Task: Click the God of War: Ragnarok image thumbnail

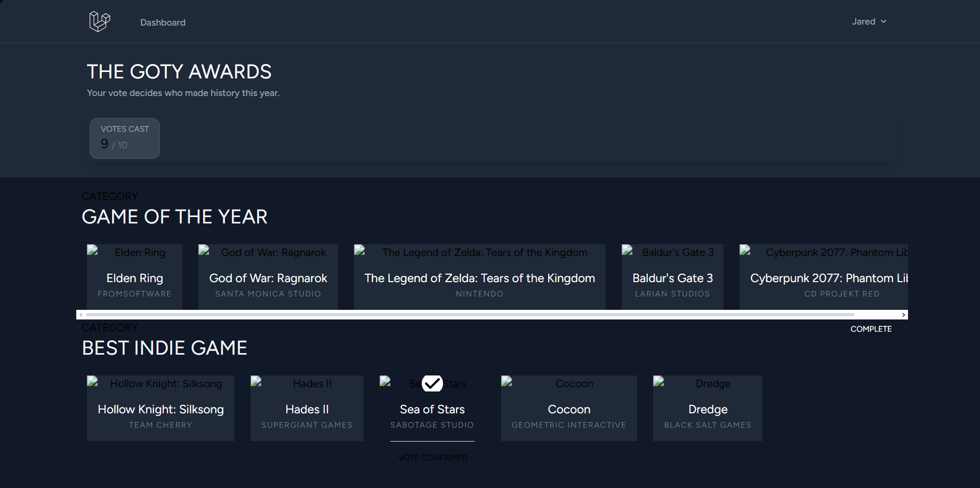Action: (268, 252)
